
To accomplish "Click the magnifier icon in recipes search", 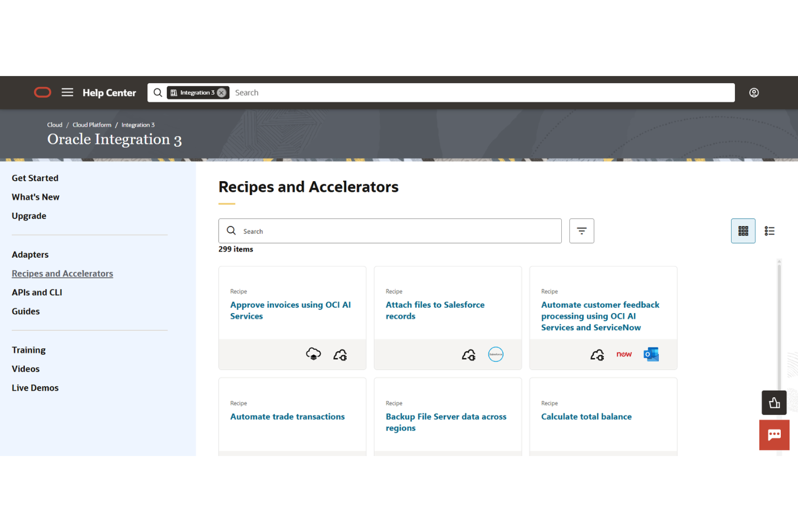I will click(x=231, y=231).
